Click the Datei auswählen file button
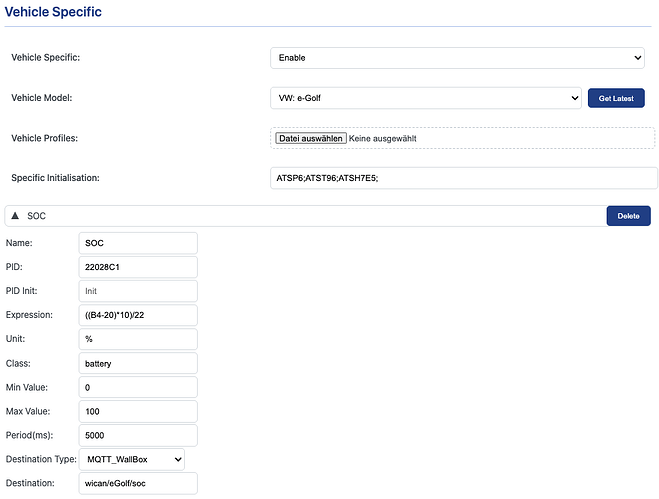The height and width of the screenshot is (499, 659). tap(311, 138)
